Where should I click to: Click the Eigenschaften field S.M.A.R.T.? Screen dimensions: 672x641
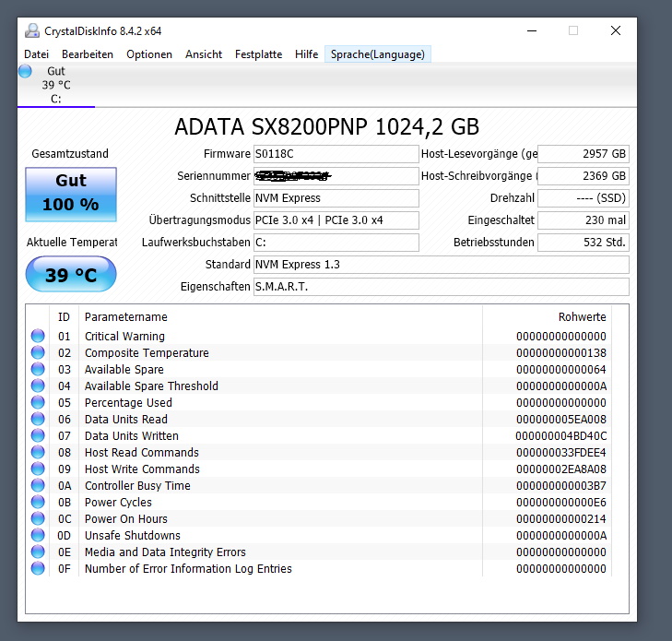[x=441, y=287]
